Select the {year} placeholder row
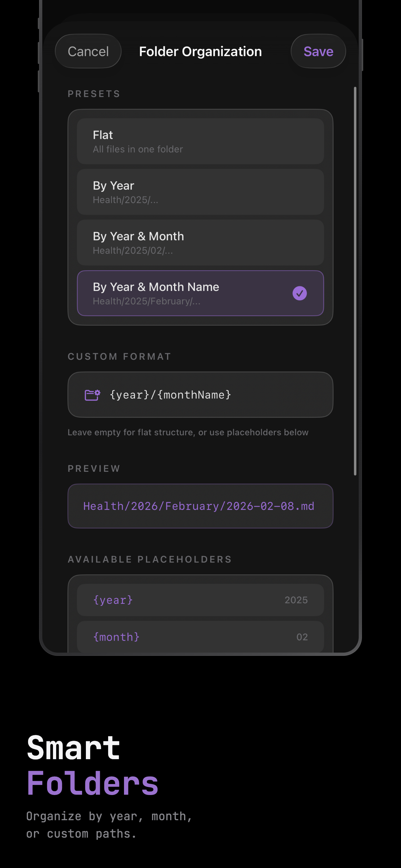Image resolution: width=401 pixels, height=868 pixels. click(x=200, y=600)
